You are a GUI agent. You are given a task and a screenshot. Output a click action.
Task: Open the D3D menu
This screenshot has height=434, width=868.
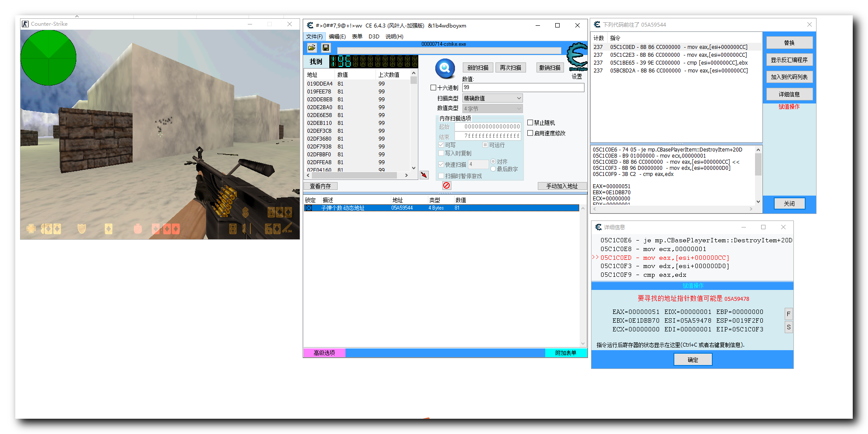point(374,37)
